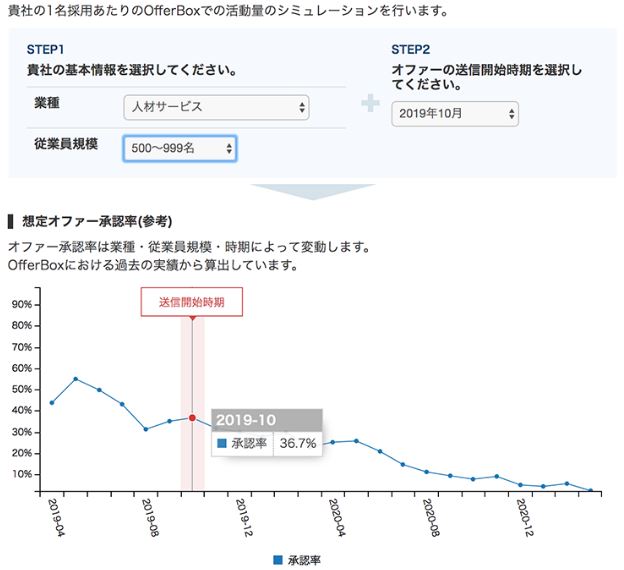Click the data point near 25% after tooltip

pyautogui.click(x=333, y=442)
